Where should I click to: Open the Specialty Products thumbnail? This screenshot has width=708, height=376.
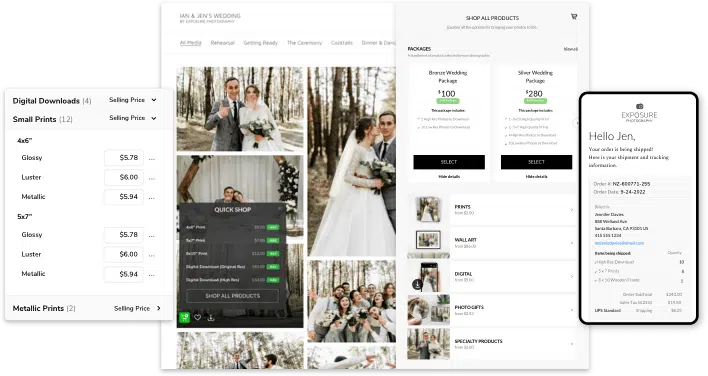(429, 344)
